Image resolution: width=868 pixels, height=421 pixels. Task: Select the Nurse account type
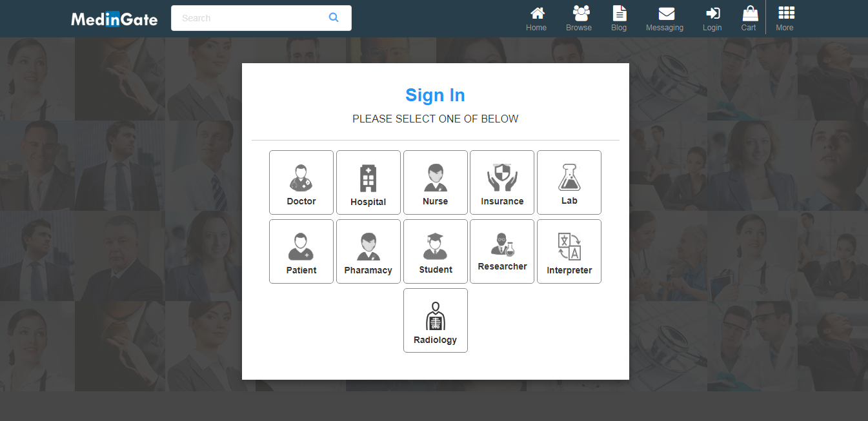pyautogui.click(x=436, y=182)
